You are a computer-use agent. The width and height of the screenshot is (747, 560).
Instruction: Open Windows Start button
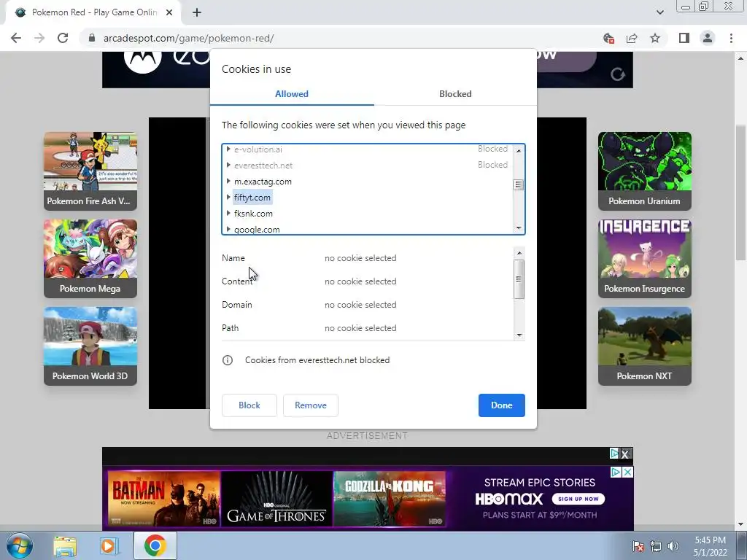click(x=20, y=545)
